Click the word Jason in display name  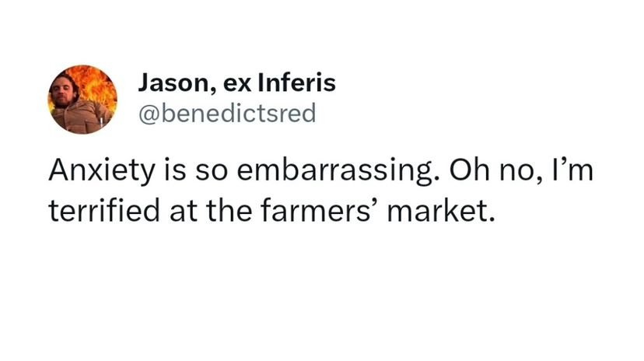[173, 83]
